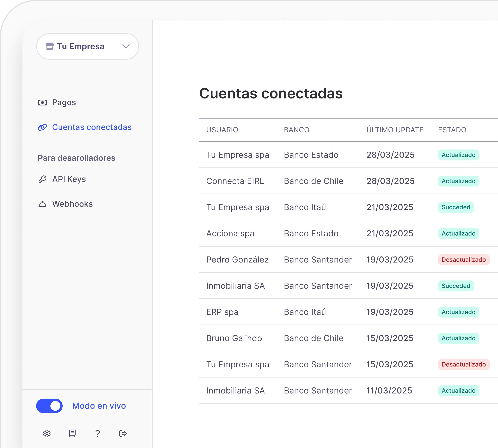Open the settings gear icon
This screenshot has height=448, width=498.
(47, 434)
